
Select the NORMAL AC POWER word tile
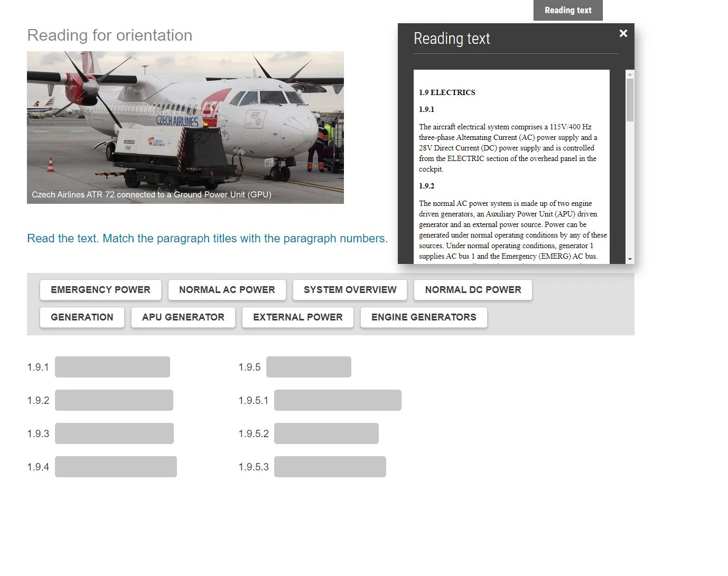tap(227, 289)
